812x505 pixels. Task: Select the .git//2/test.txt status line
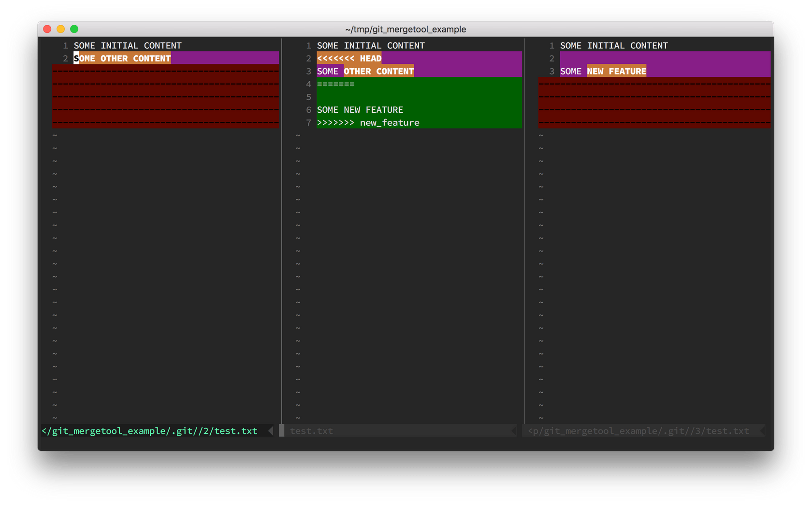(157, 431)
